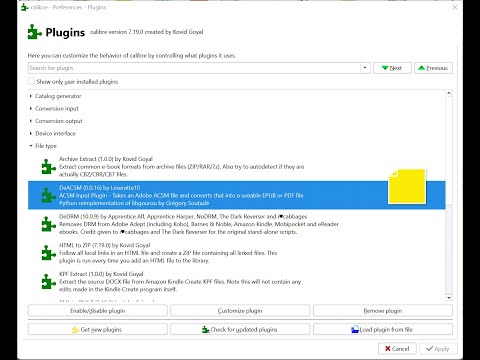
Task: Open the search plugin history dropdown
Action: tap(365, 68)
